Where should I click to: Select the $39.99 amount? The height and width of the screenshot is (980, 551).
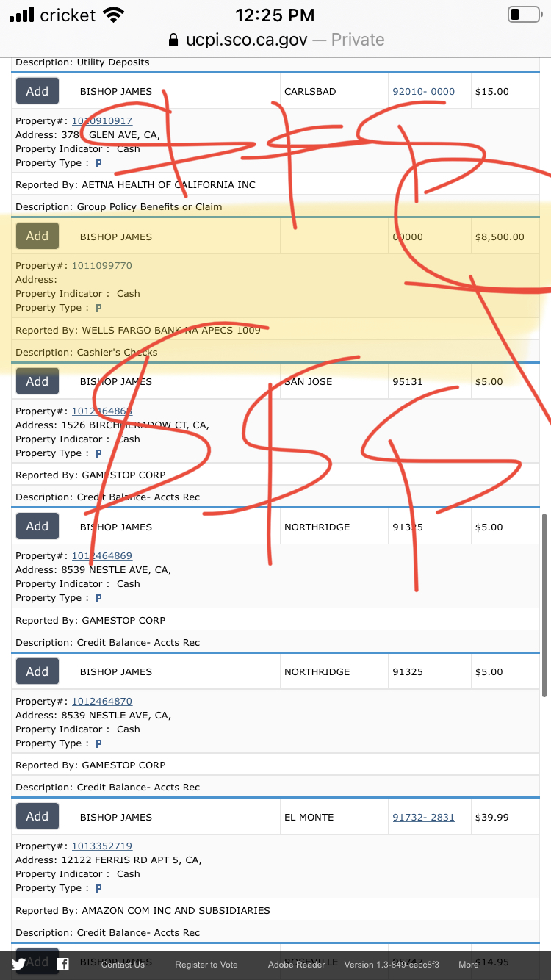[x=492, y=817]
